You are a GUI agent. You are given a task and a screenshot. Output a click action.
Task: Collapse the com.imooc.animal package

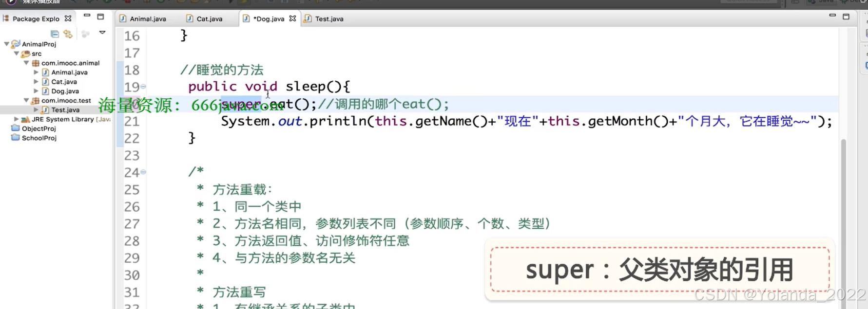pyautogui.click(x=26, y=63)
